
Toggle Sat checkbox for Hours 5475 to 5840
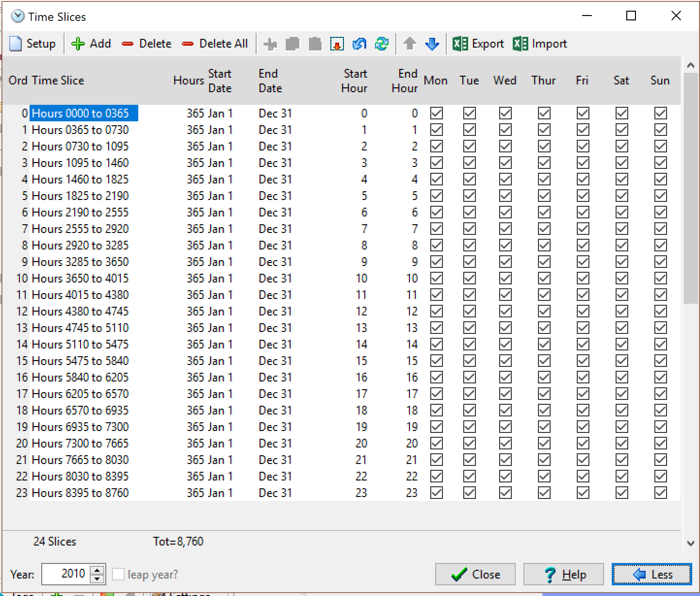click(x=622, y=361)
